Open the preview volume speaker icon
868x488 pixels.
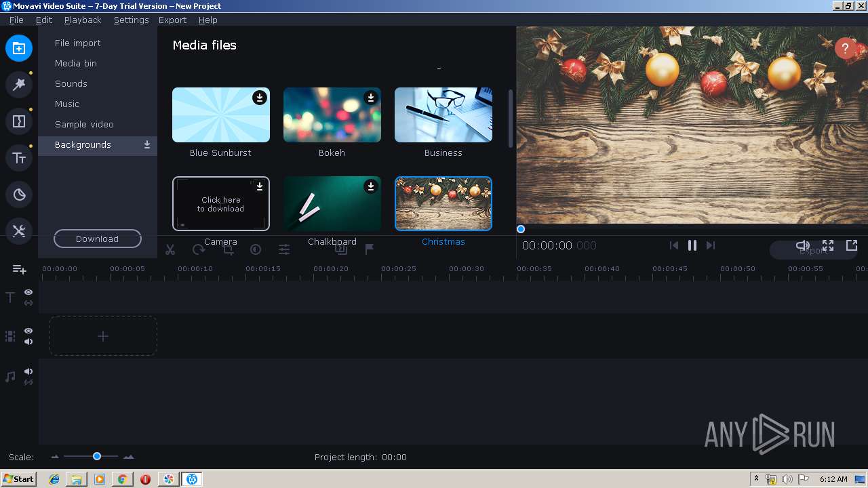point(803,245)
